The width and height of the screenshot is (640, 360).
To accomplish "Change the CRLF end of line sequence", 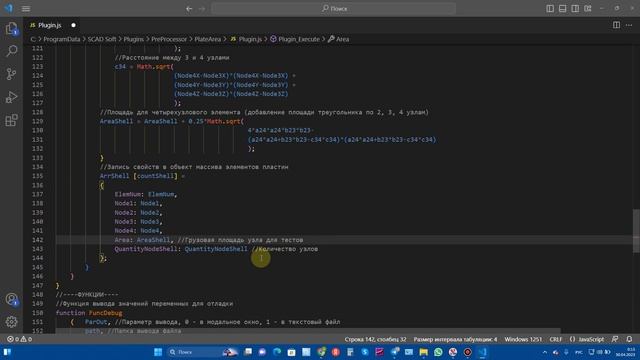I will 556,339.
